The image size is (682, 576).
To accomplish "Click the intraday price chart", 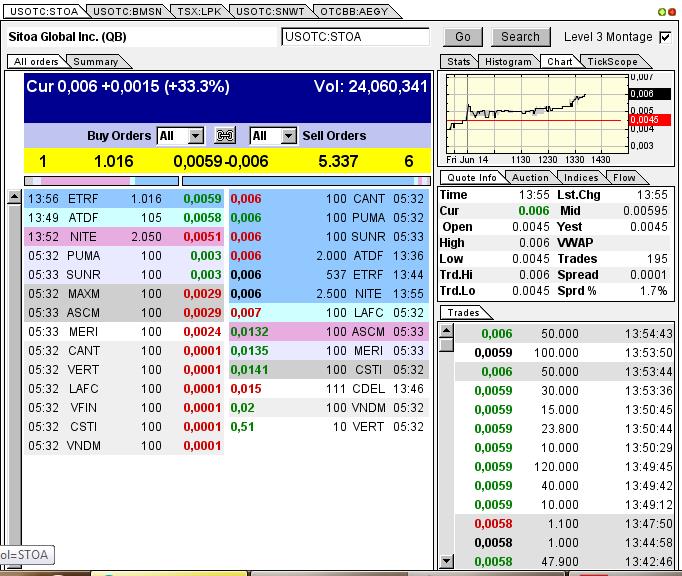I will point(537,114).
